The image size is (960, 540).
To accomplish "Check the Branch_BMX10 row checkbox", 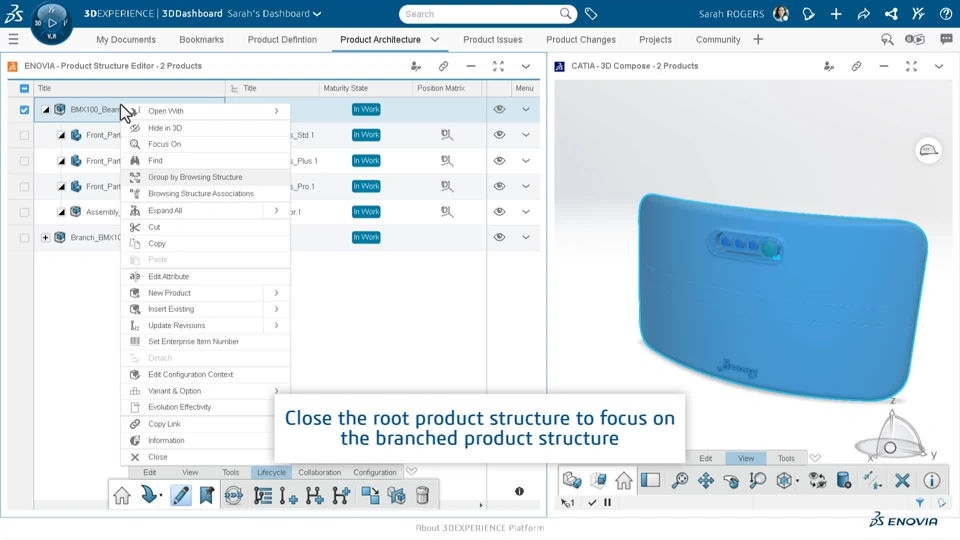I will tap(24, 238).
